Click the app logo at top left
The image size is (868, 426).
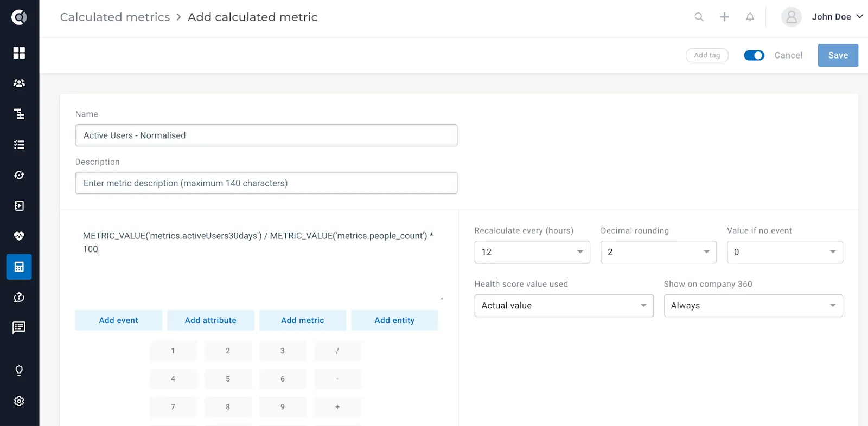pyautogui.click(x=19, y=17)
